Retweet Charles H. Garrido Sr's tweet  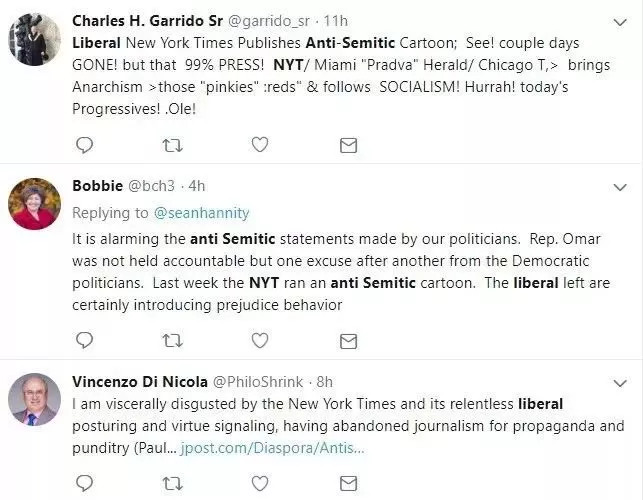tap(172, 145)
